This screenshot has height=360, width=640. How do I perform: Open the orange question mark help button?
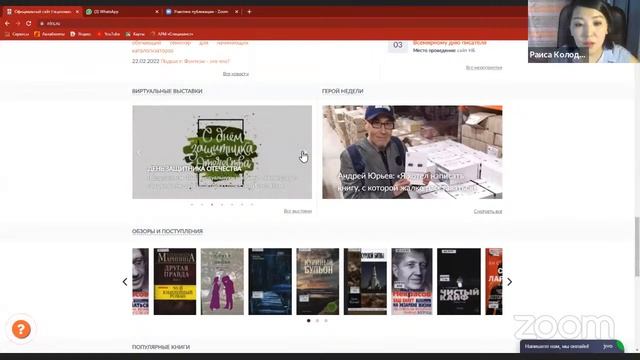[x=21, y=329]
